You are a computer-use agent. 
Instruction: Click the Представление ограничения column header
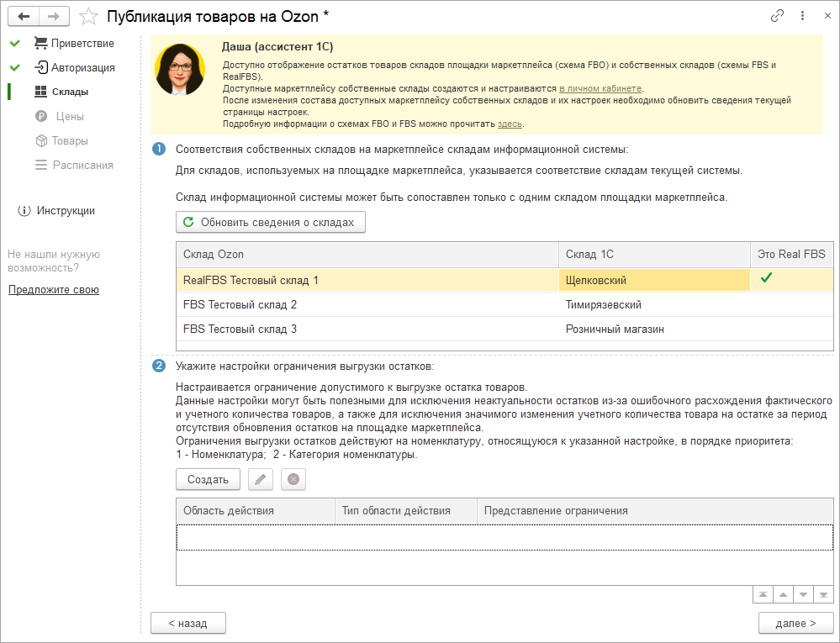pos(655,511)
